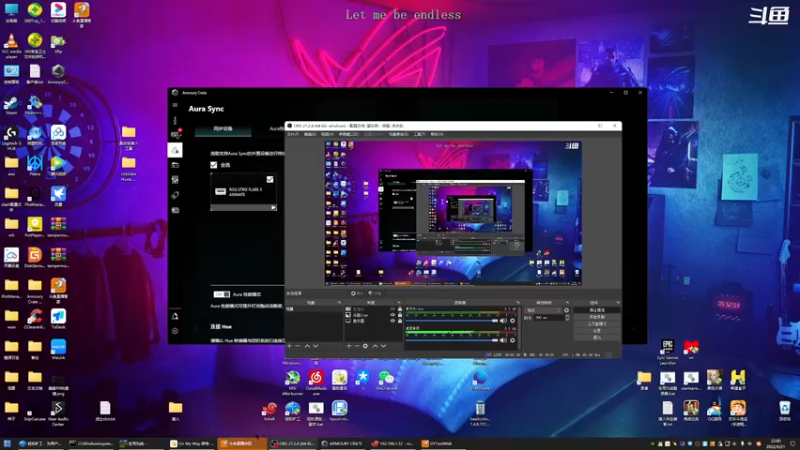Move source down in OBS sources list
This screenshot has height=450, width=800.
click(x=384, y=346)
